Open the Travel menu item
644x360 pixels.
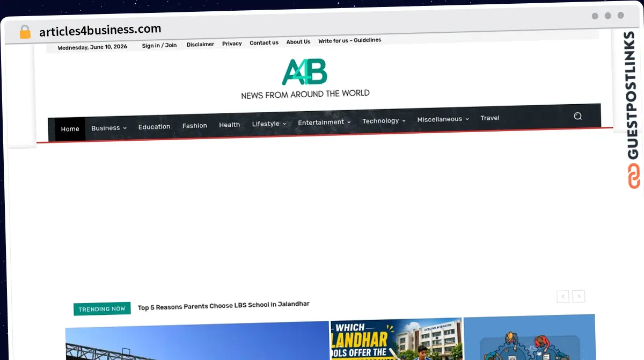490,118
